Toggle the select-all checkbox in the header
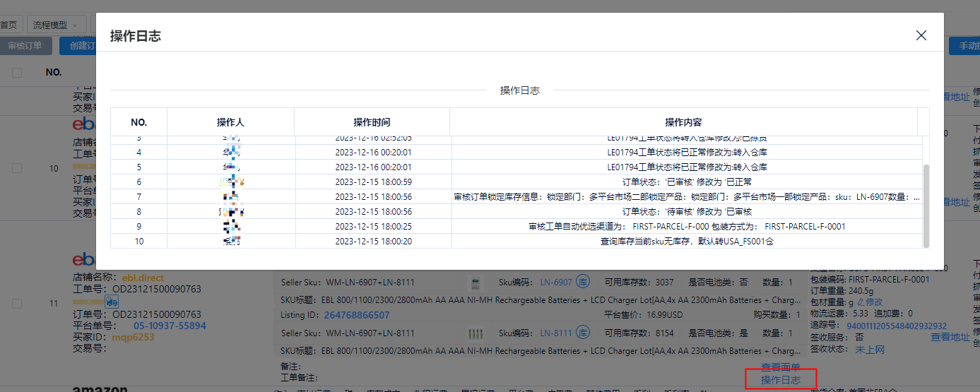 [17, 72]
